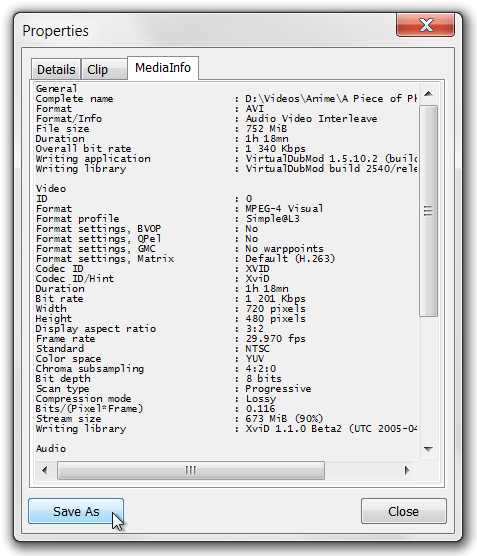Click the 'Audio Video Interleave' value
The height and width of the screenshot is (556, 477).
311,118
